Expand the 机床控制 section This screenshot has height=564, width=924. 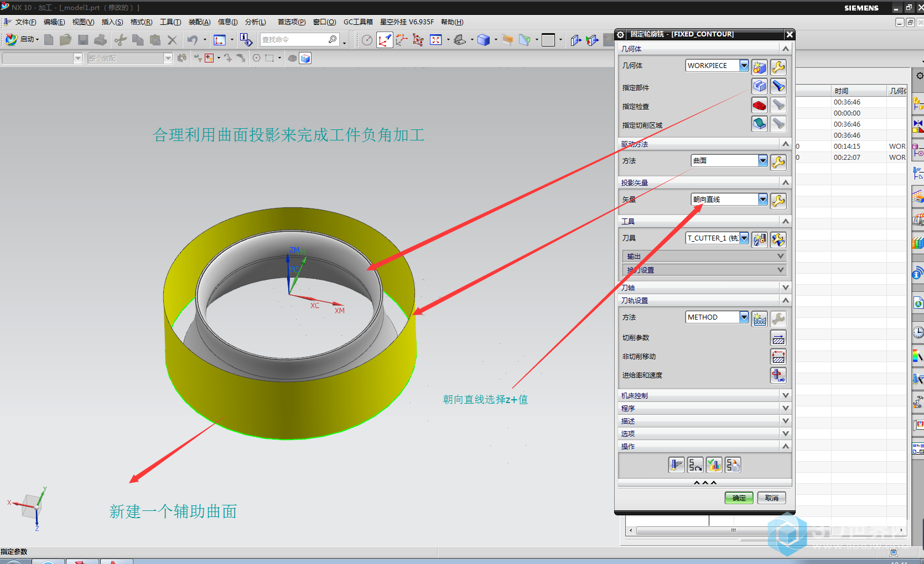(704, 395)
